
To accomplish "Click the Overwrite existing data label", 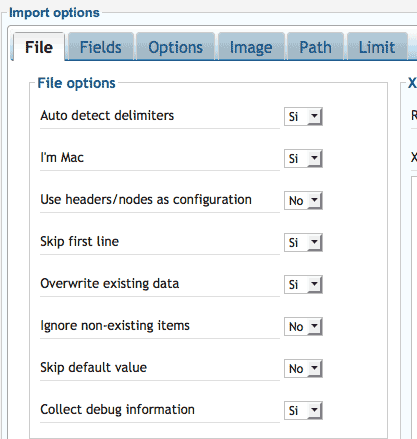I will 110,284.
